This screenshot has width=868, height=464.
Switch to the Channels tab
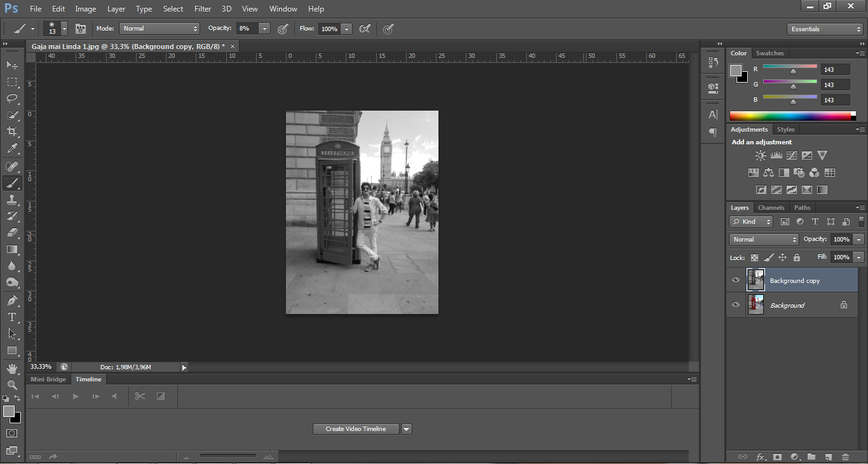tap(771, 208)
